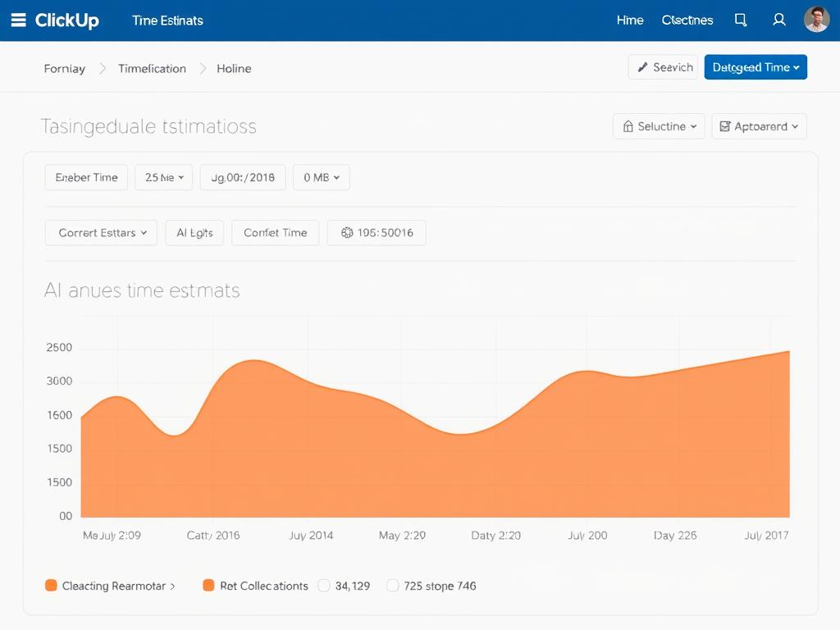Screen dimensions: 840x630
Task: Toggle the Ret Collecationts series checkbox
Action: pyautogui.click(x=208, y=586)
